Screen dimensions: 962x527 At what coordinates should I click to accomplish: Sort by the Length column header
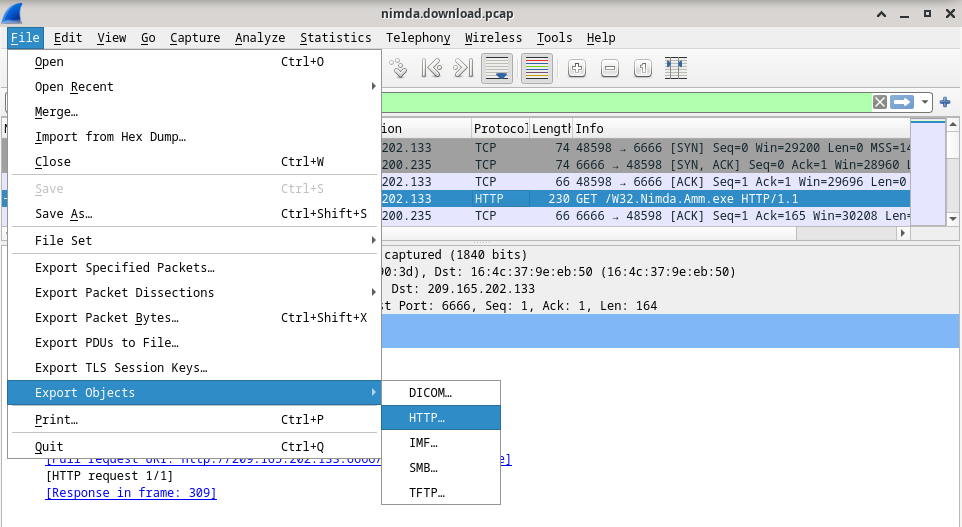[551, 128]
